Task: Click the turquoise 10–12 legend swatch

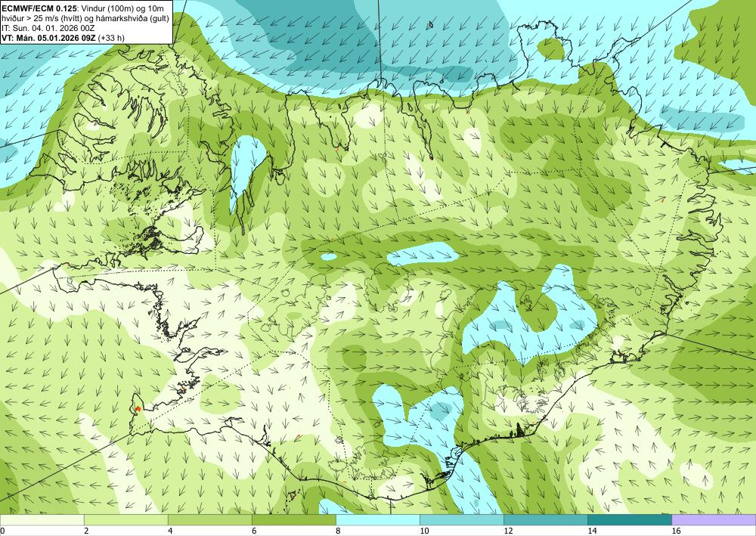Action: click(x=462, y=519)
